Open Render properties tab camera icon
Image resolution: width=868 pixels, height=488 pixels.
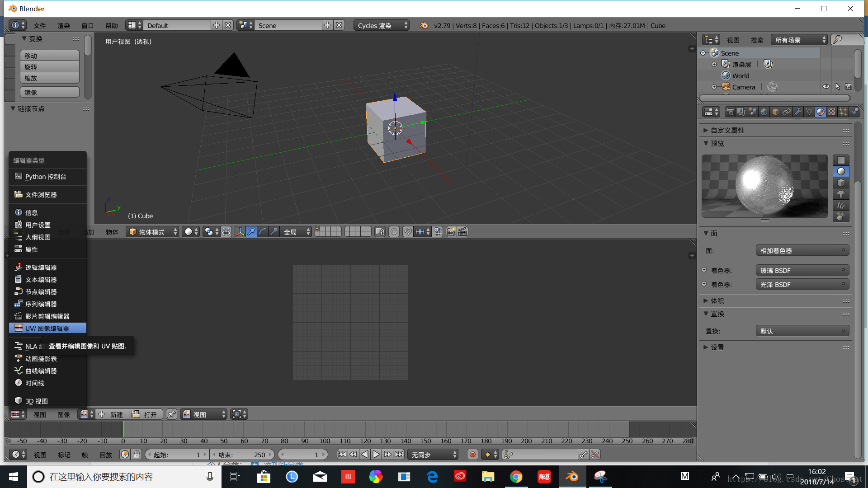click(730, 112)
